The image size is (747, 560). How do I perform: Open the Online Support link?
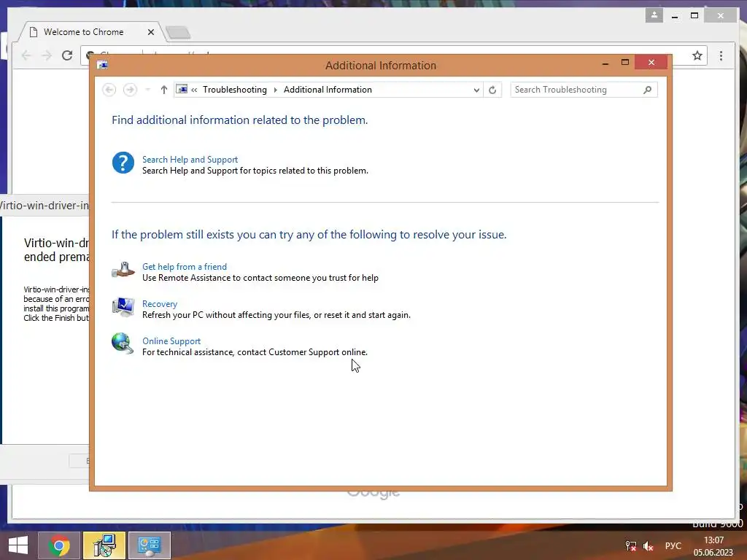[x=171, y=341]
